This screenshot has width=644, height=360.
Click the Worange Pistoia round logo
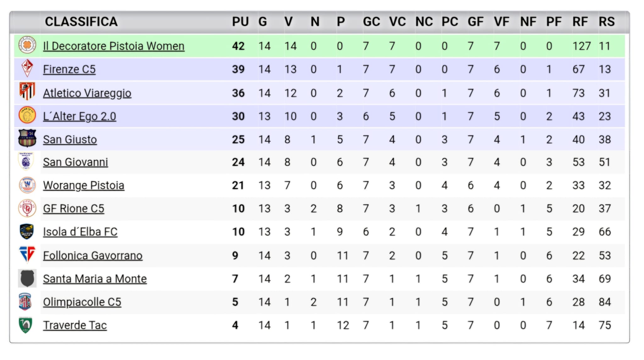point(27,185)
